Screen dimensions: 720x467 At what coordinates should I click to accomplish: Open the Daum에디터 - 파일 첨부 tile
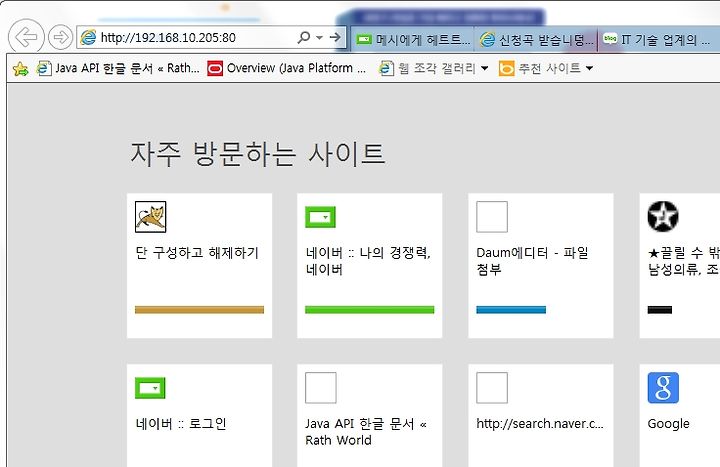click(540, 265)
